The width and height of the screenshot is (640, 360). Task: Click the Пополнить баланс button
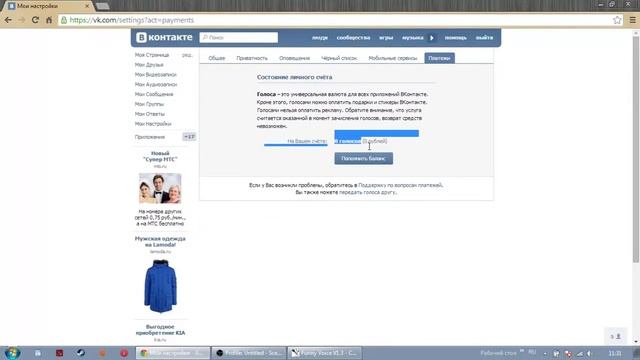tap(364, 158)
